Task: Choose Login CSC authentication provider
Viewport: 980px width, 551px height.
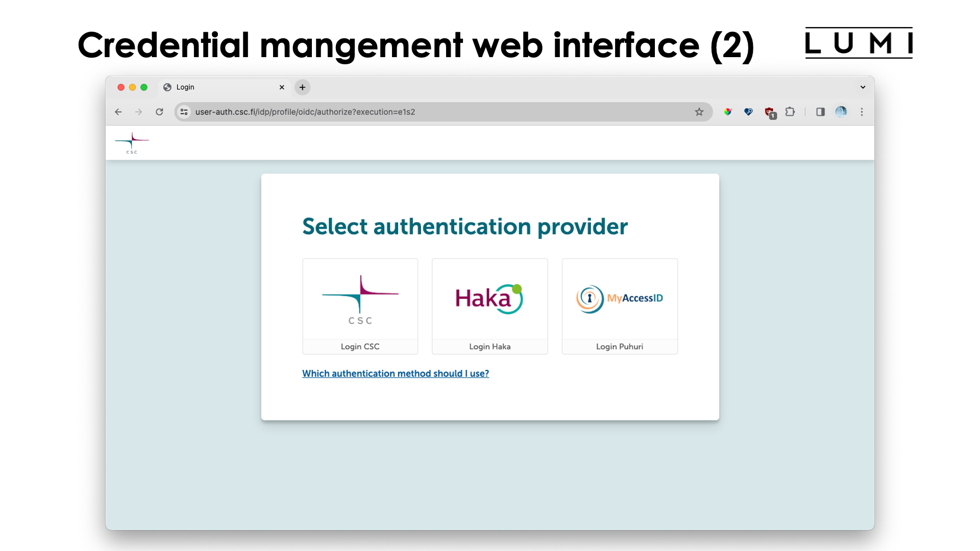Action: pos(360,306)
